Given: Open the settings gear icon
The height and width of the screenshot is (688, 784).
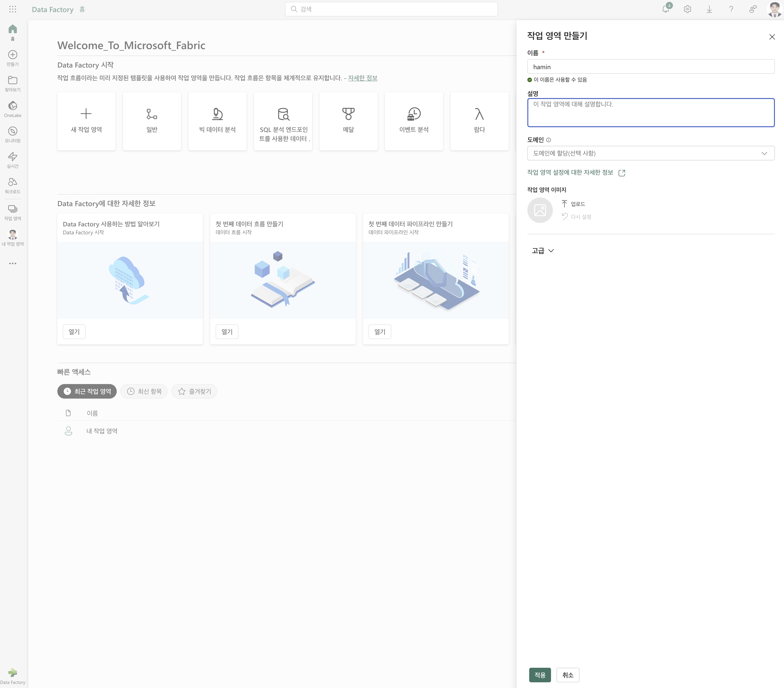Looking at the screenshot, I should click(687, 9).
